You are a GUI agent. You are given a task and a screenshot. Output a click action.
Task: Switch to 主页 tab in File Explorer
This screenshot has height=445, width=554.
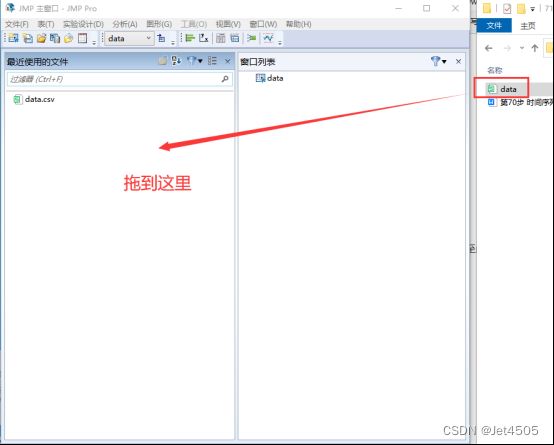point(528,25)
